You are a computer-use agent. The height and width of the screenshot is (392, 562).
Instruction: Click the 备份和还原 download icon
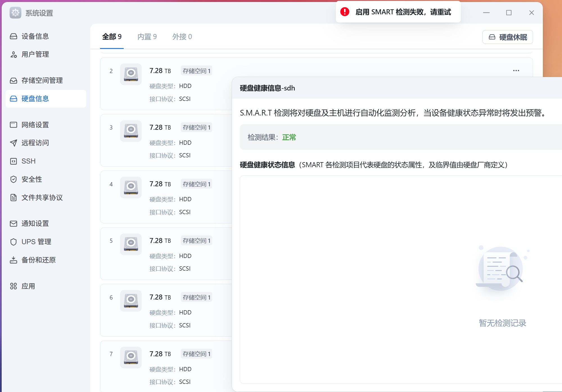click(x=13, y=260)
